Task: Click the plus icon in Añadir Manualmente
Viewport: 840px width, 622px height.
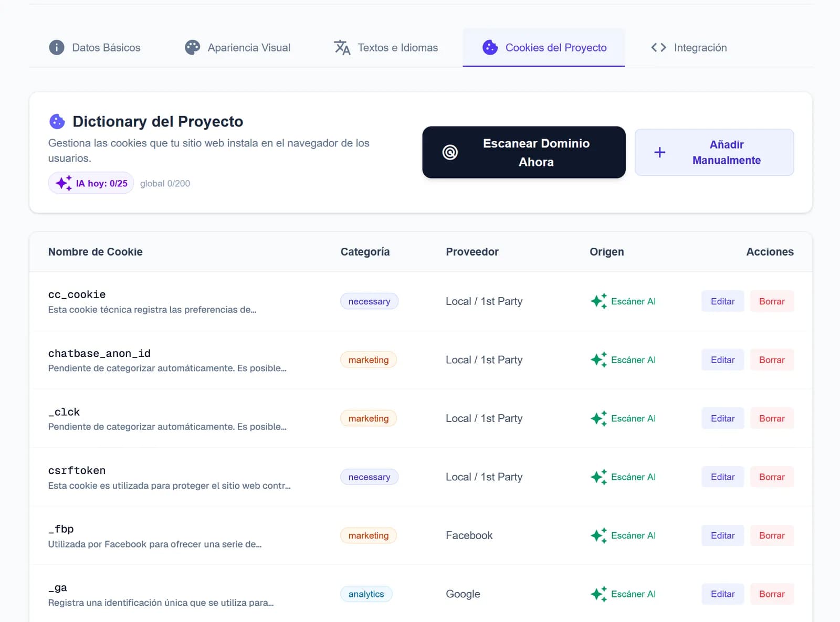Action: point(660,153)
